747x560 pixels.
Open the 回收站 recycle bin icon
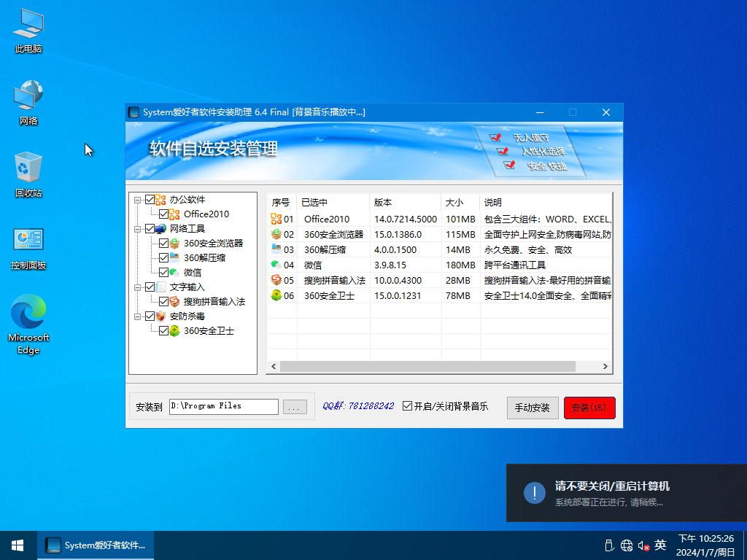click(x=28, y=175)
